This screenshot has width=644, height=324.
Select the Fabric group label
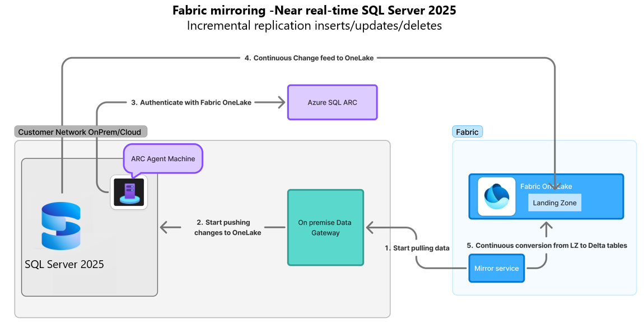(467, 132)
